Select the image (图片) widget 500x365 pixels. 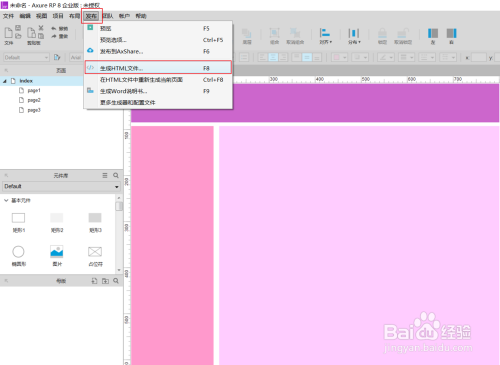(57, 256)
